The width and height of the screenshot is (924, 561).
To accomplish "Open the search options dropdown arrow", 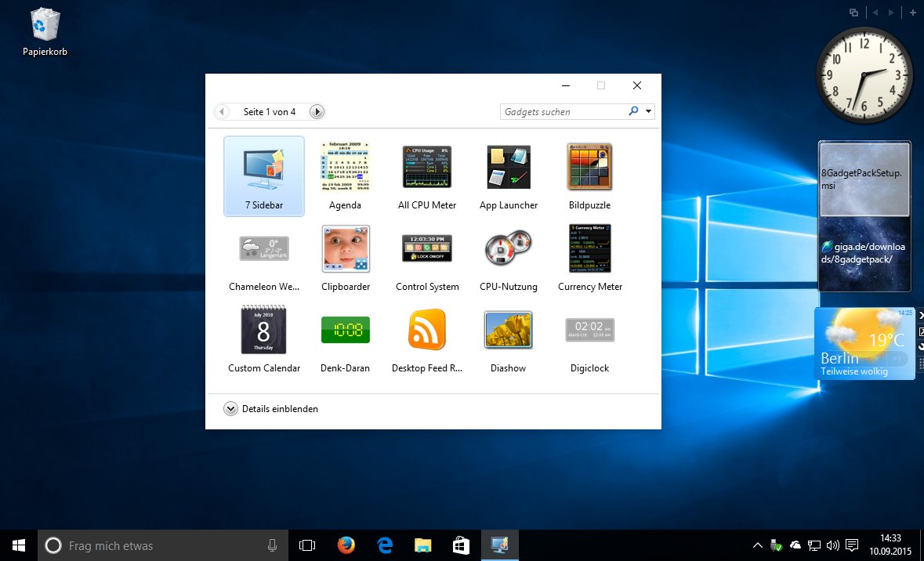I will (649, 111).
